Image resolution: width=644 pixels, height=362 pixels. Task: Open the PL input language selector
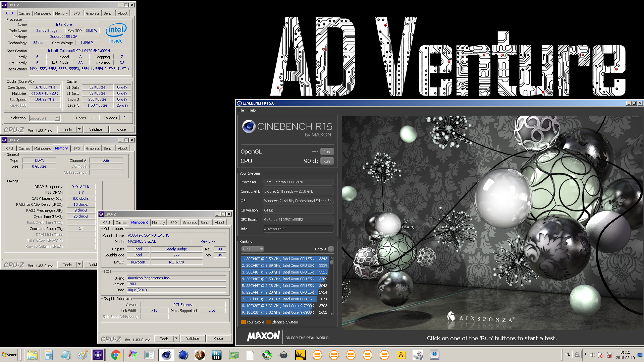[568, 354]
